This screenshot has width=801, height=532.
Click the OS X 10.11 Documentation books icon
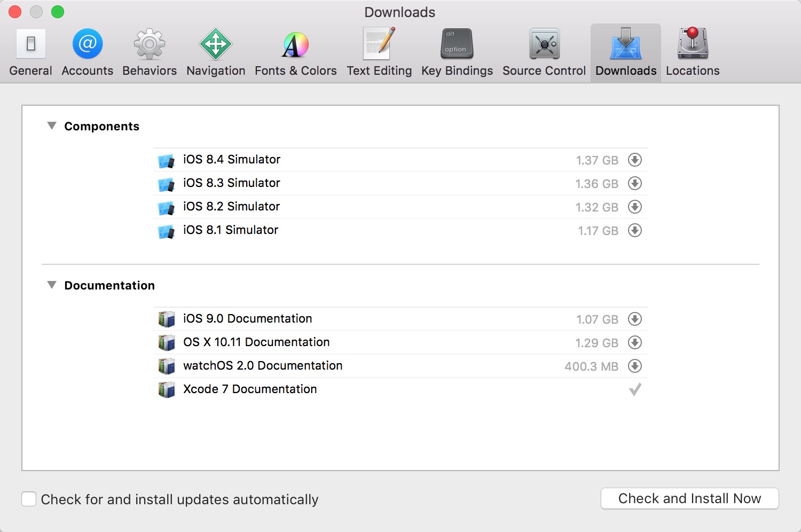point(167,342)
